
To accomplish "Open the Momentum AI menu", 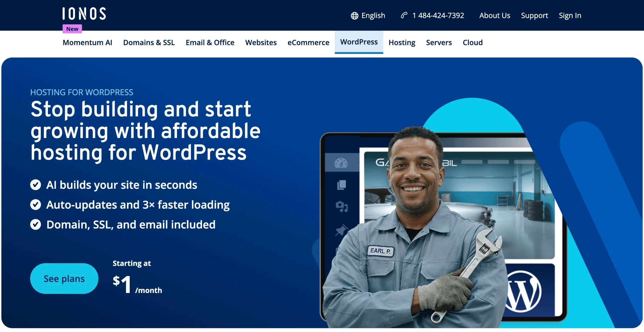I will [x=87, y=42].
